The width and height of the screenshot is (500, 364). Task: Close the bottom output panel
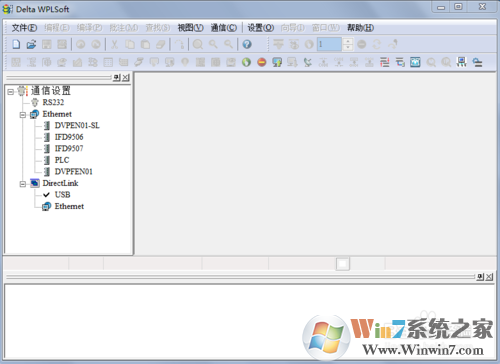click(x=489, y=277)
